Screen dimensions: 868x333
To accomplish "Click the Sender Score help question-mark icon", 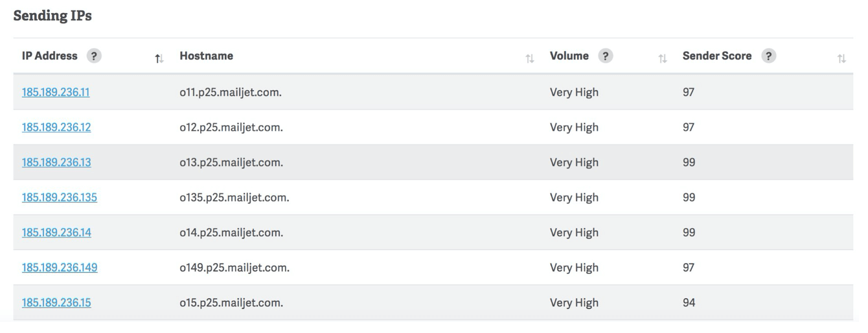I will point(768,56).
